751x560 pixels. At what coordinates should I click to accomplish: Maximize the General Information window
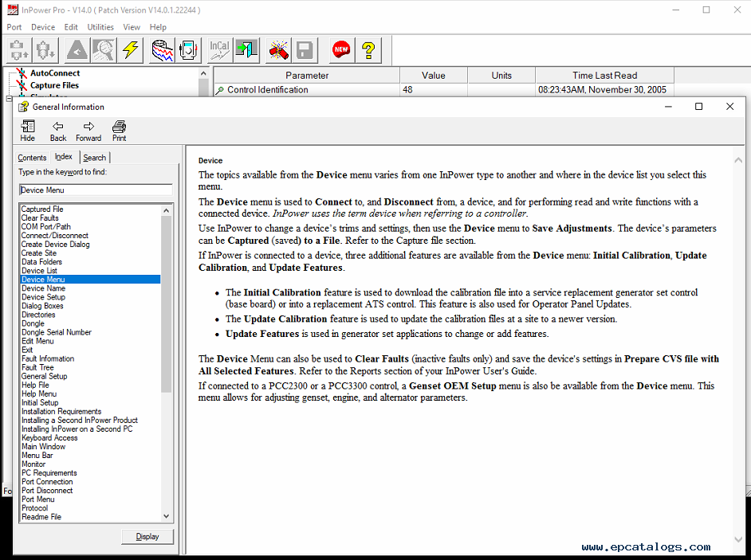pos(699,106)
